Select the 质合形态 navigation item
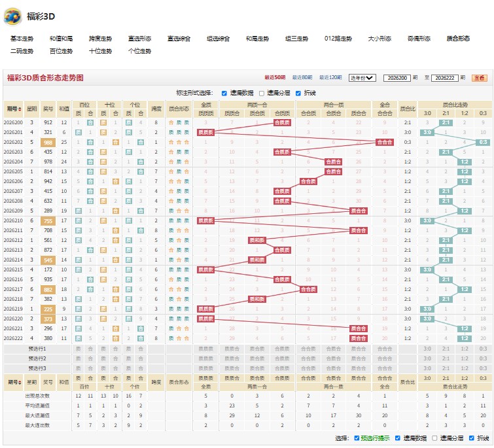494x448 pixels. tap(458, 39)
